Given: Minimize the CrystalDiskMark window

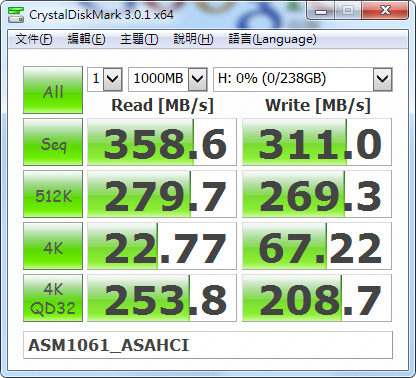Looking at the screenshot, I should pos(321,11).
